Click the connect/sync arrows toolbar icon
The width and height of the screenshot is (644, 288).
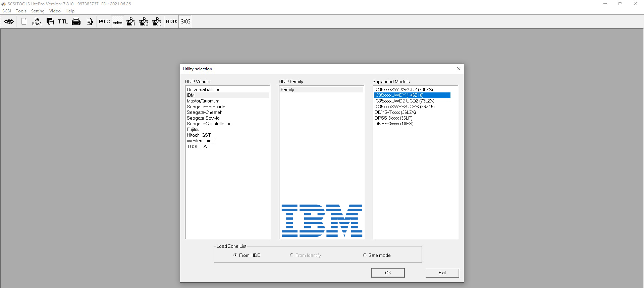(x=9, y=22)
